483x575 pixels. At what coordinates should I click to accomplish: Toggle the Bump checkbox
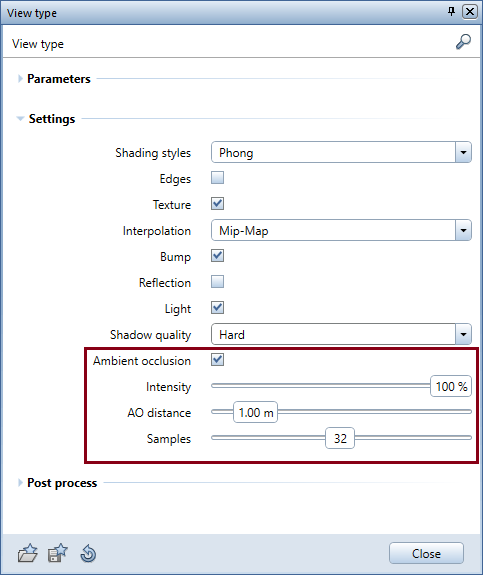coord(217,256)
